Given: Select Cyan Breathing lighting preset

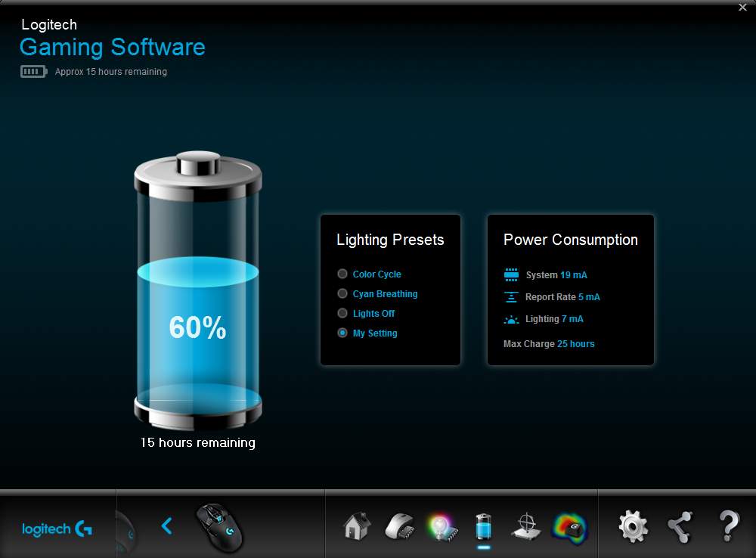Looking at the screenshot, I should pyautogui.click(x=342, y=294).
